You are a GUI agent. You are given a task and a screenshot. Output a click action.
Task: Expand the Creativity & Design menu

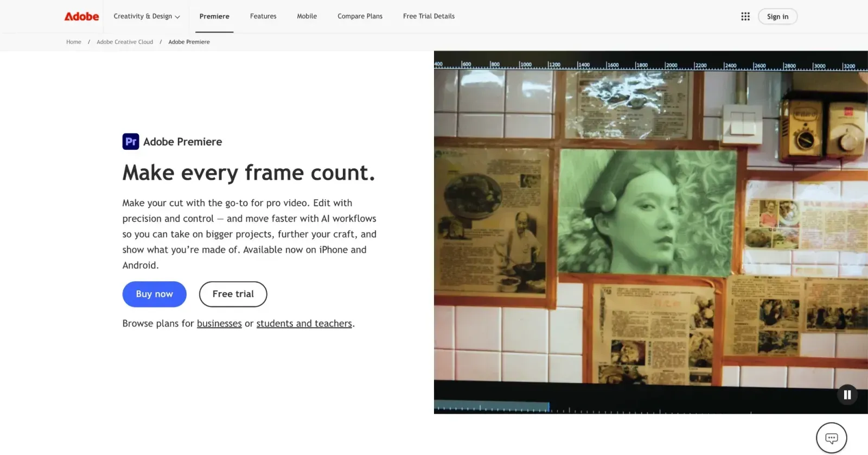coord(146,16)
